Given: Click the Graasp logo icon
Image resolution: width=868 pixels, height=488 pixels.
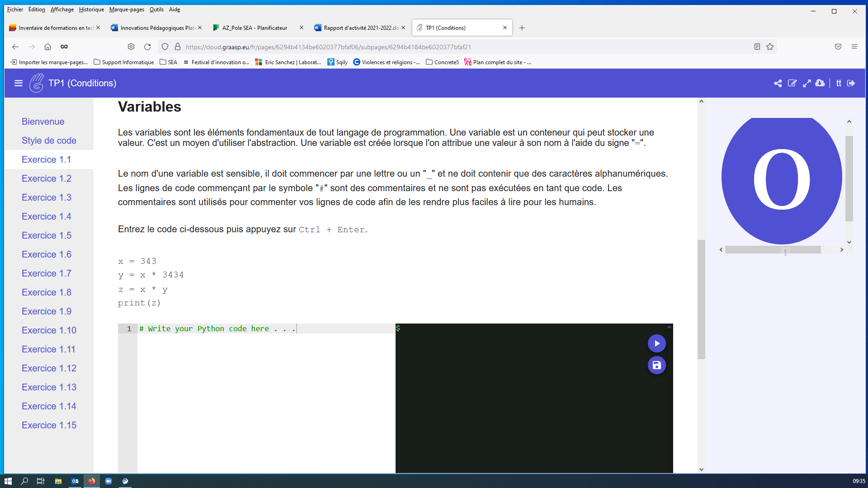Looking at the screenshot, I should pyautogui.click(x=37, y=83).
